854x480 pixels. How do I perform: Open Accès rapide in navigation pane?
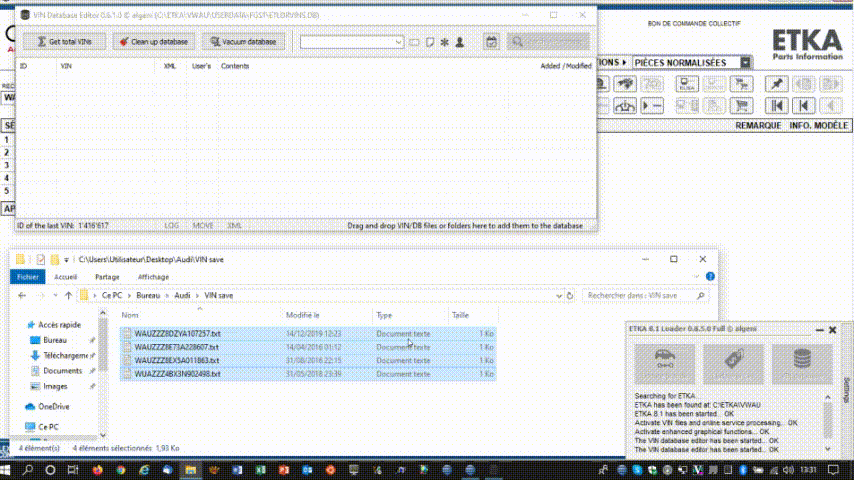pyautogui.click(x=59, y=325)
